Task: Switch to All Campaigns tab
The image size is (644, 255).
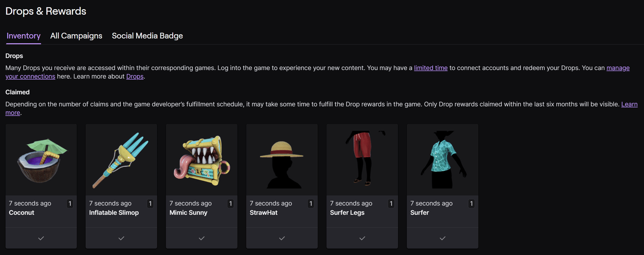Action: click(76, 36)
